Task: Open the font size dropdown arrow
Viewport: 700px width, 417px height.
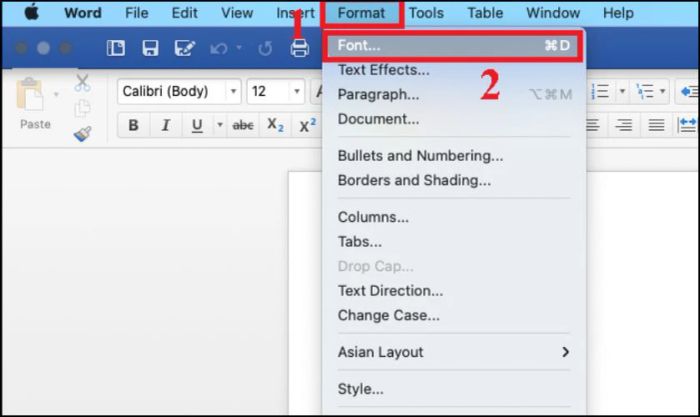Action: (x=296, y=92)
